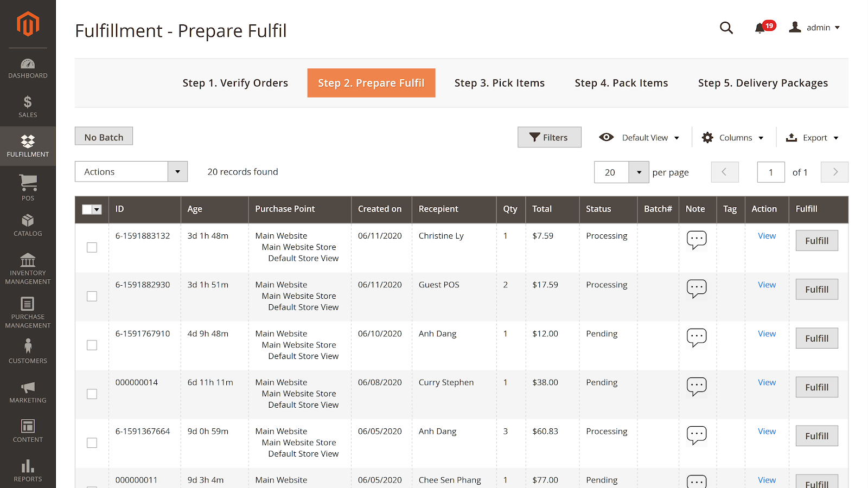Open the per page count dropdown
The width and height of the screenshot is (868, 488).
click(639, 172)
